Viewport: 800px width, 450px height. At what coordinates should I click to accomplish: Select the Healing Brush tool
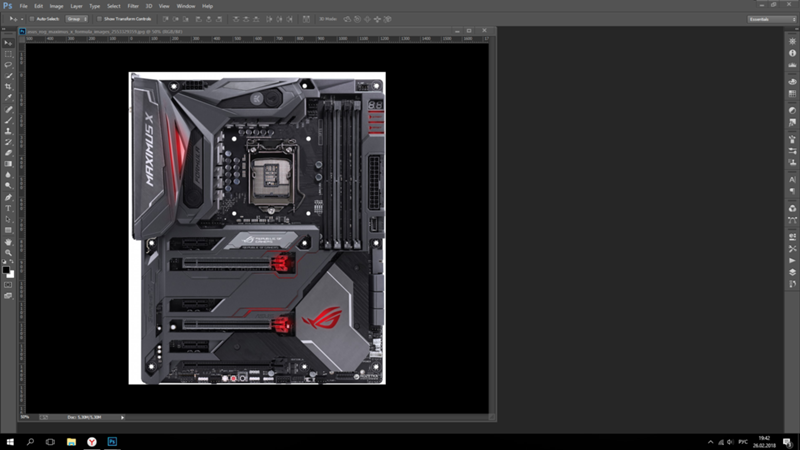8,109
